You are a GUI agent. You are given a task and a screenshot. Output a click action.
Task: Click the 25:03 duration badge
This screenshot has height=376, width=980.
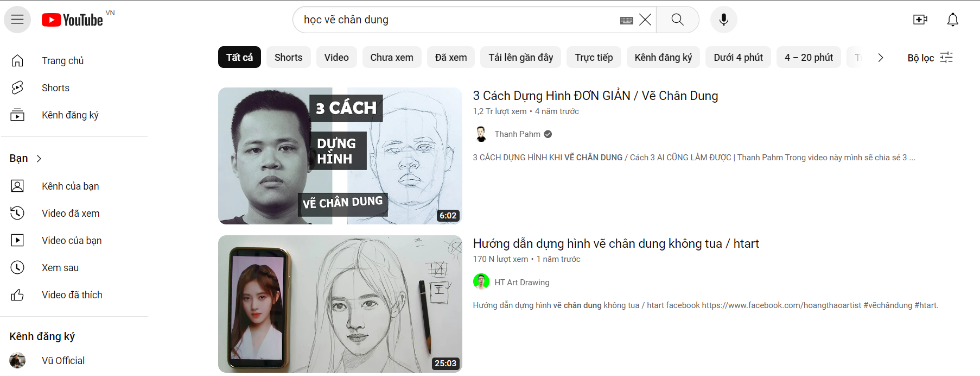click(446, 364)
